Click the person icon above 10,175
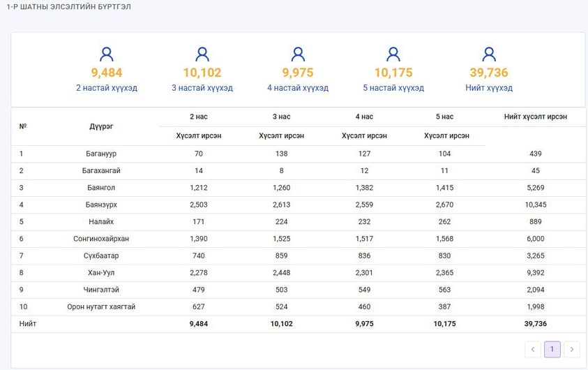This screenshot has width=588, height=370. point(393,54)
